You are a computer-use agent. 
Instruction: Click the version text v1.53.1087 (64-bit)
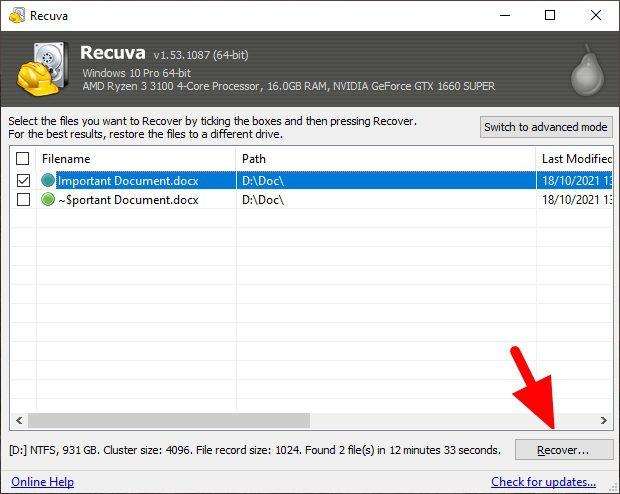(201, 55)
